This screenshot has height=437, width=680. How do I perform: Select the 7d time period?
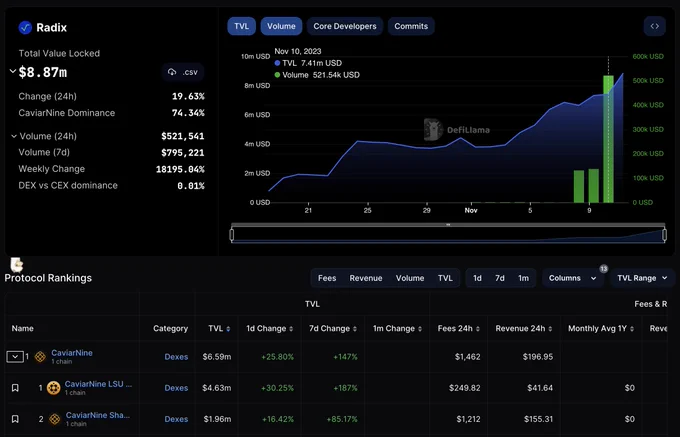point(500,278)
